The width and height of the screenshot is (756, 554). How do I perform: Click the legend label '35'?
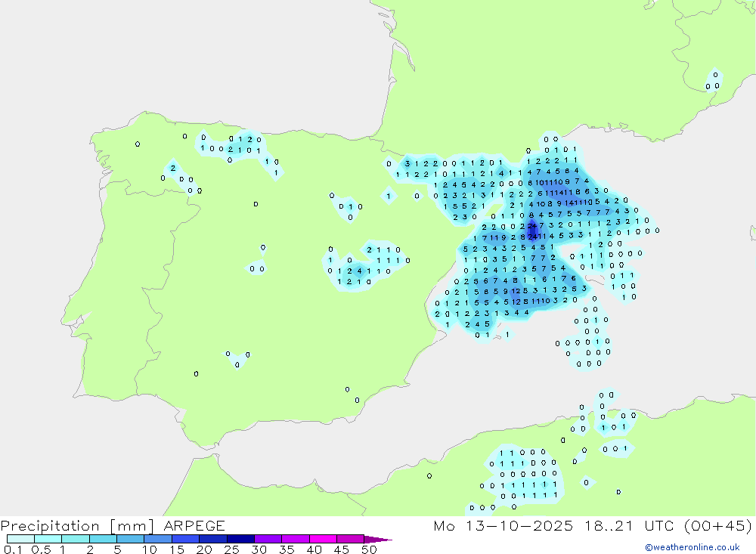[287, 549]
